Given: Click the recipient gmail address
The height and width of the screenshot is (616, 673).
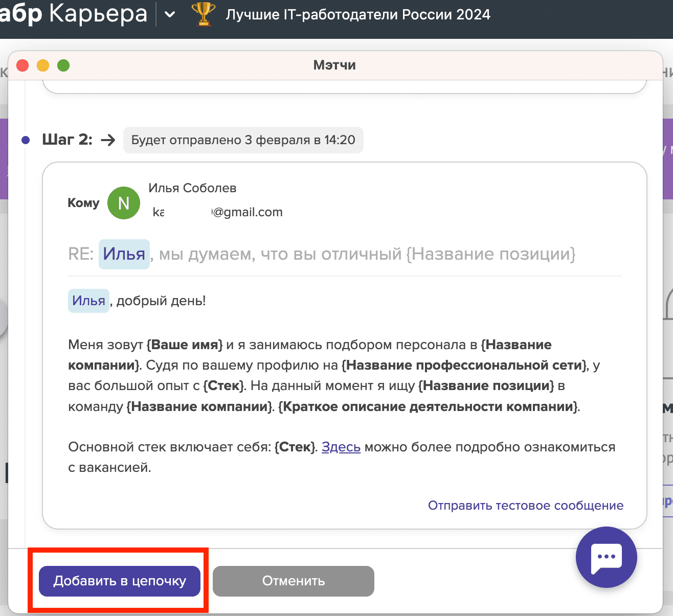Looking at the screenshot, I should click(x=218, y=212).
